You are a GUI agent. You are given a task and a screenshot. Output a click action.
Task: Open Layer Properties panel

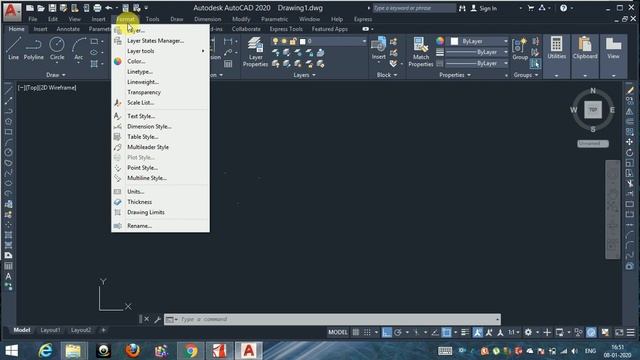pos(256,51)
